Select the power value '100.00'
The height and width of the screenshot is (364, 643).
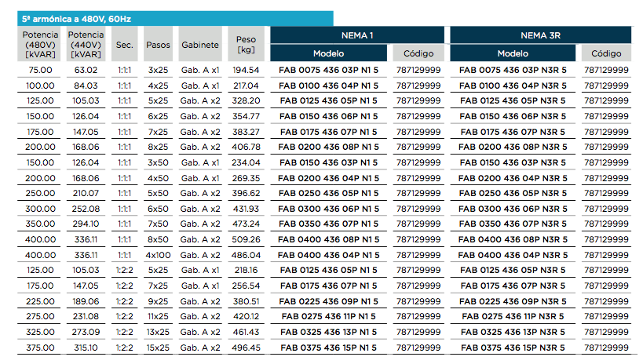(x=40, y=86)
